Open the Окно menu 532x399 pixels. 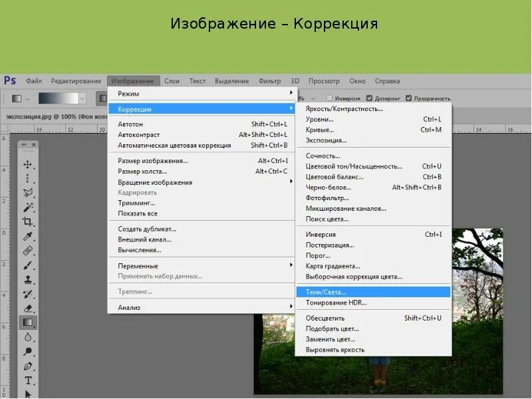pos(357,81)
